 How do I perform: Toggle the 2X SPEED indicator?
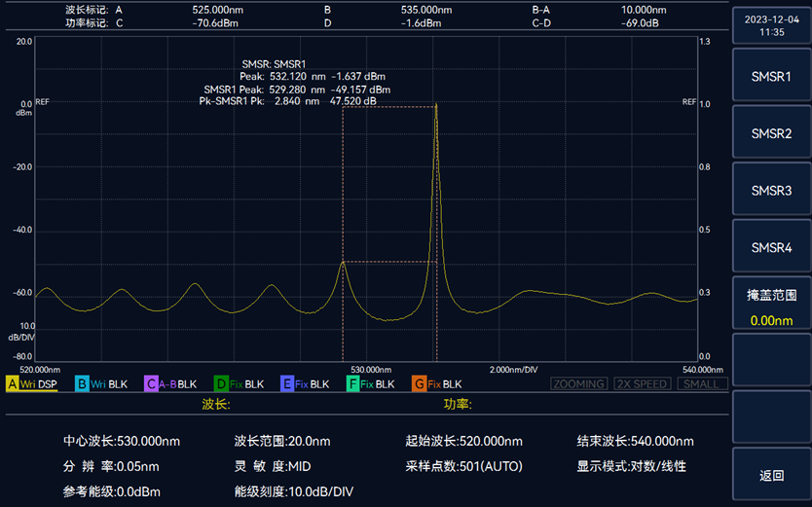click(x=641, y=384)
